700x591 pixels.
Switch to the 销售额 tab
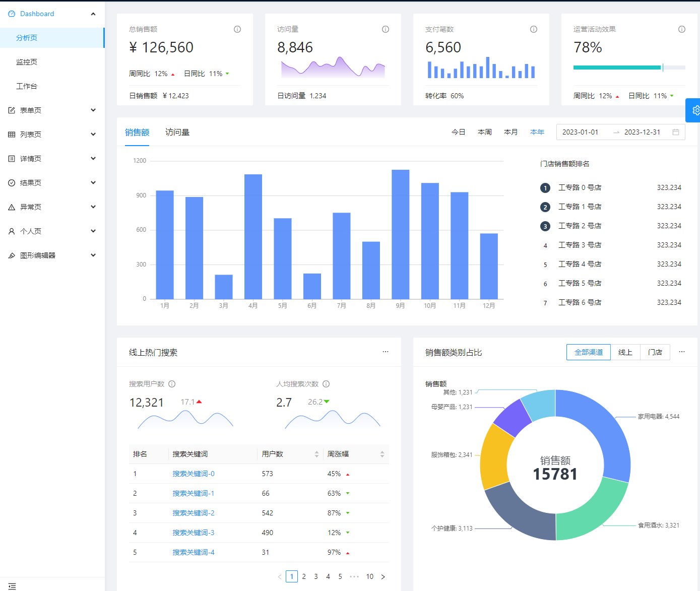137,133
